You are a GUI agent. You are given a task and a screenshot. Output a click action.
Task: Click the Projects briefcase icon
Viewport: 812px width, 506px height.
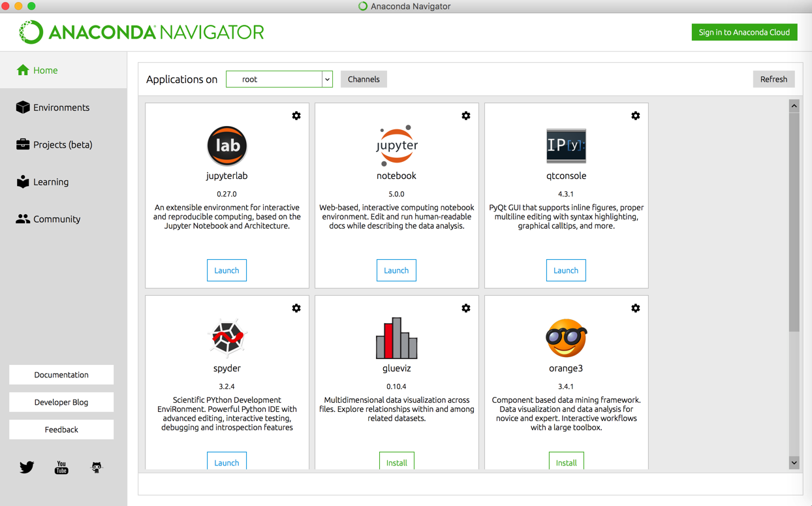coord(23,144)
